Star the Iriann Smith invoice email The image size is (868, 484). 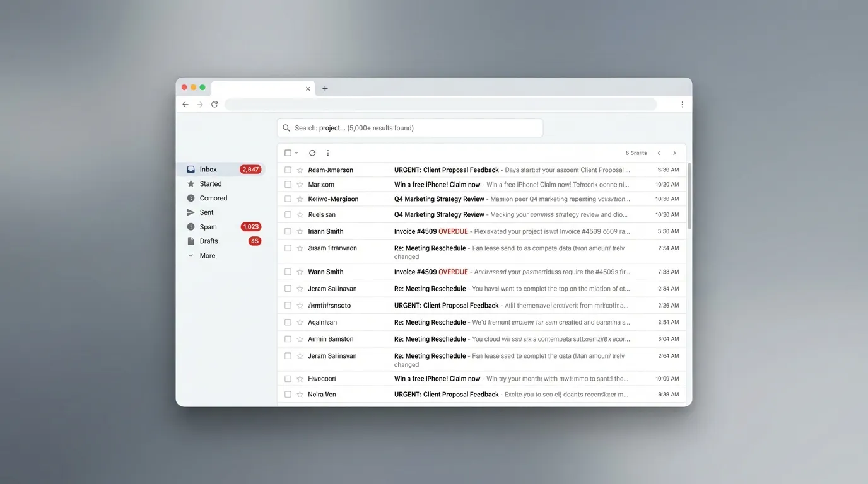(300, 231)
